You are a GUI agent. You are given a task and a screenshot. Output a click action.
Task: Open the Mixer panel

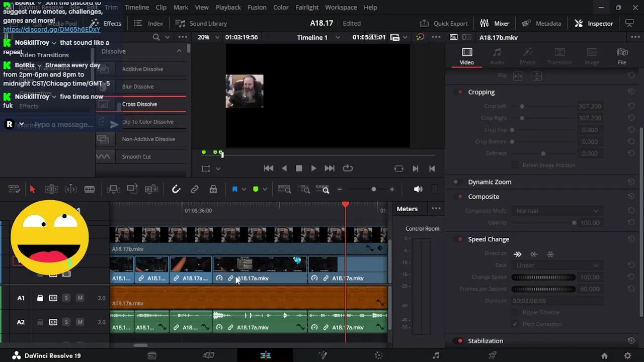point(495,24)
